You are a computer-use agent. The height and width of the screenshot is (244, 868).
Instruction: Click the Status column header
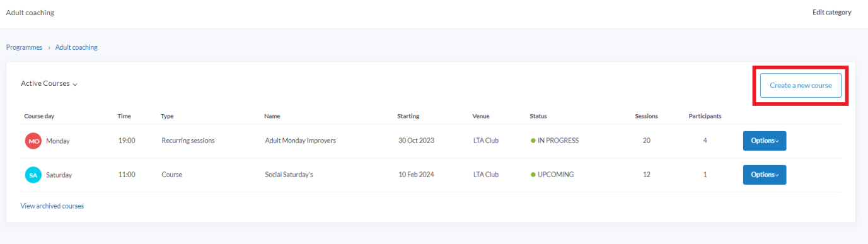coord(538,116)
